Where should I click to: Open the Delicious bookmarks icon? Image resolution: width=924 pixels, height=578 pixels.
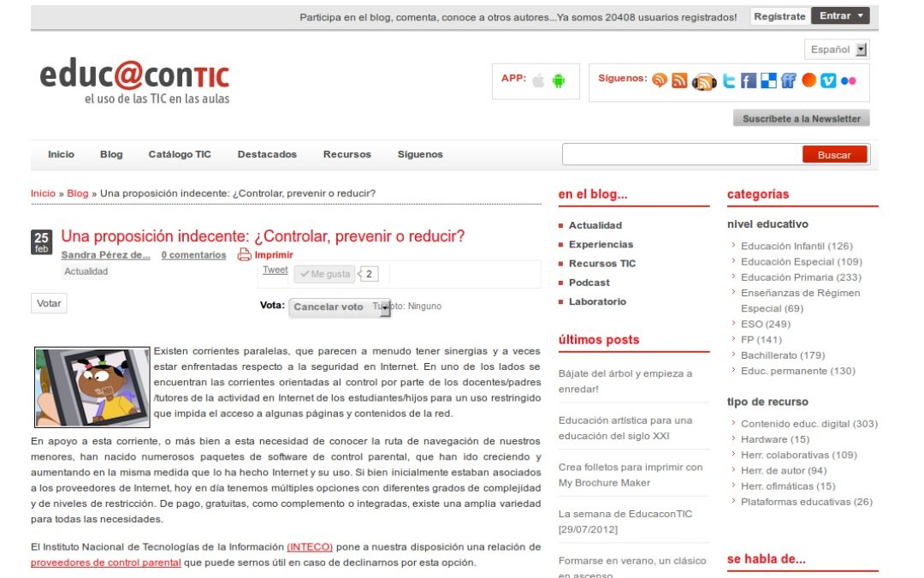[768, 80]
